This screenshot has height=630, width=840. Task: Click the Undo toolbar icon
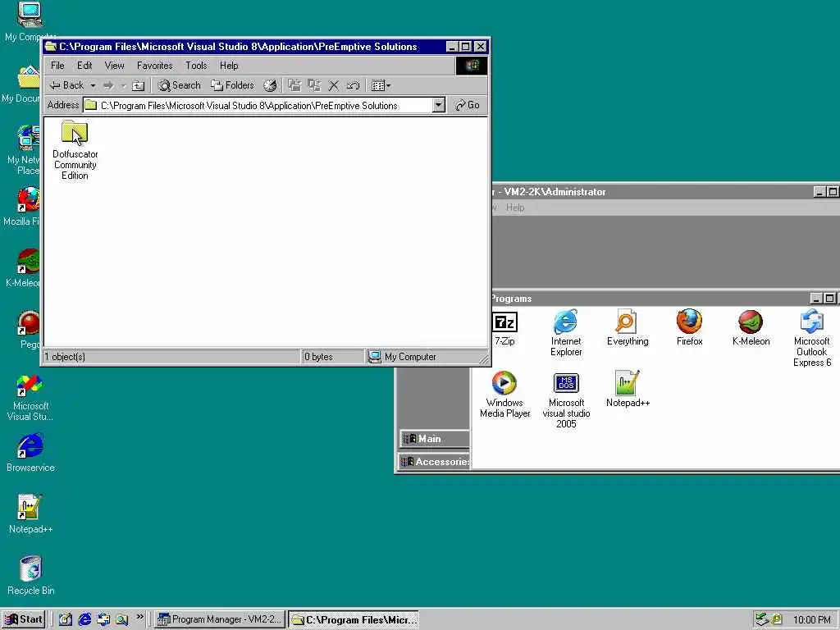click(x=353, y=85)
